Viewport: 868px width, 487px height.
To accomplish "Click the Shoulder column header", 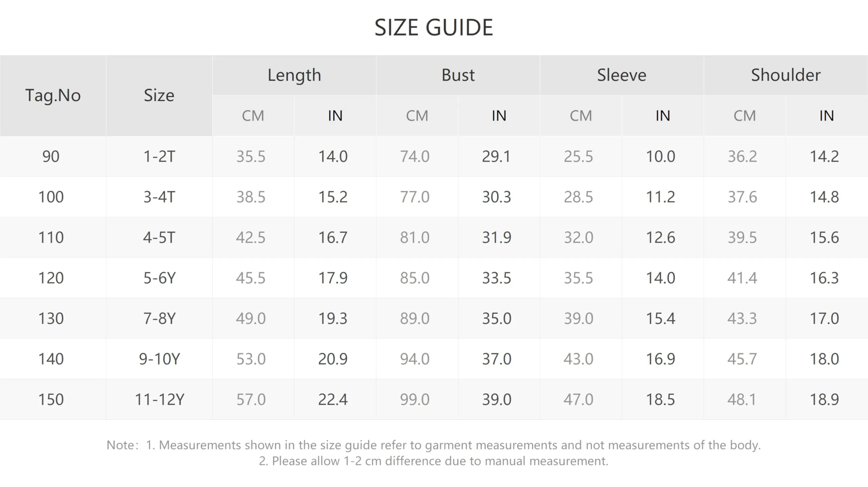I will pos(786,75).
